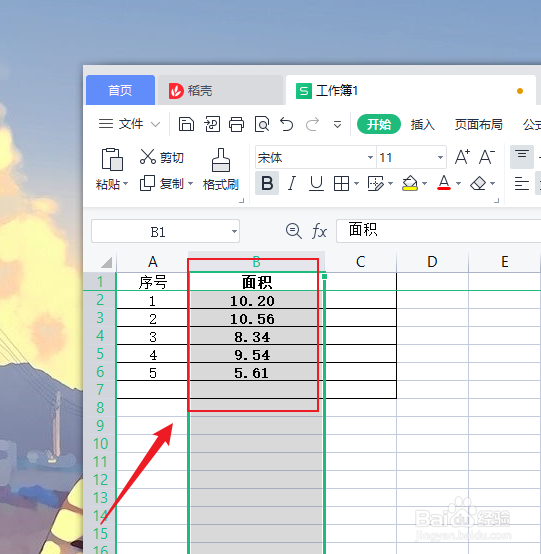
Task: Select column D header
Action: pyautogui.click(x=432, y=262)
